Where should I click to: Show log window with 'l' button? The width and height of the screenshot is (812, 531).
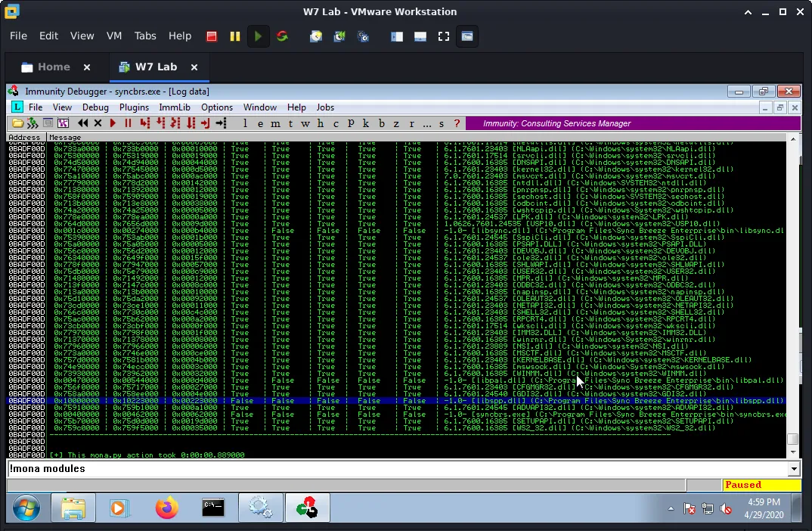245,123
